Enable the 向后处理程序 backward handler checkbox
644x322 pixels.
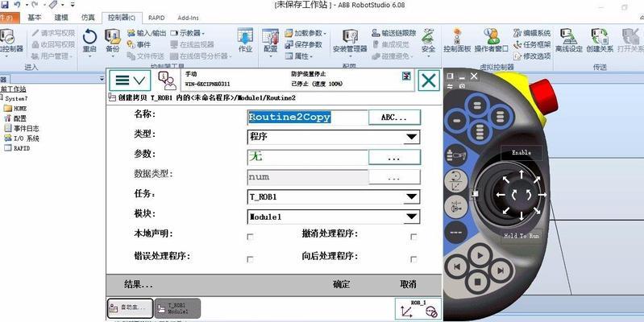413,259
